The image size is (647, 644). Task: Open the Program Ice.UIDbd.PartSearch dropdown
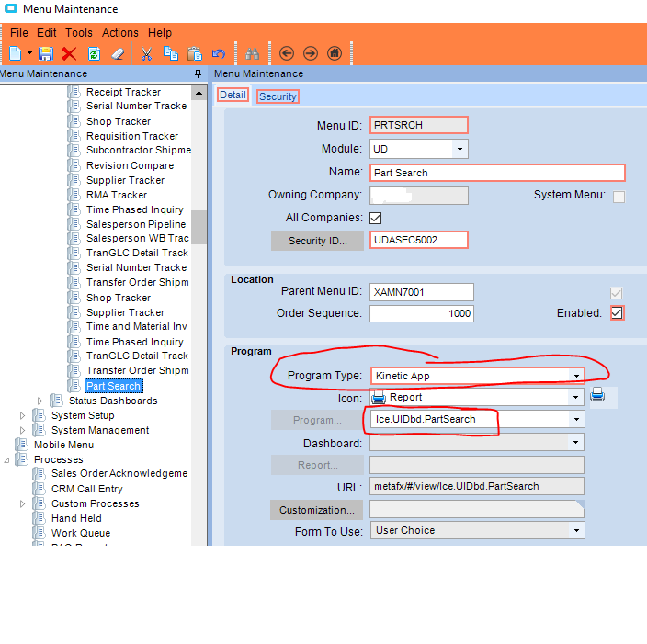pos(576,420)
